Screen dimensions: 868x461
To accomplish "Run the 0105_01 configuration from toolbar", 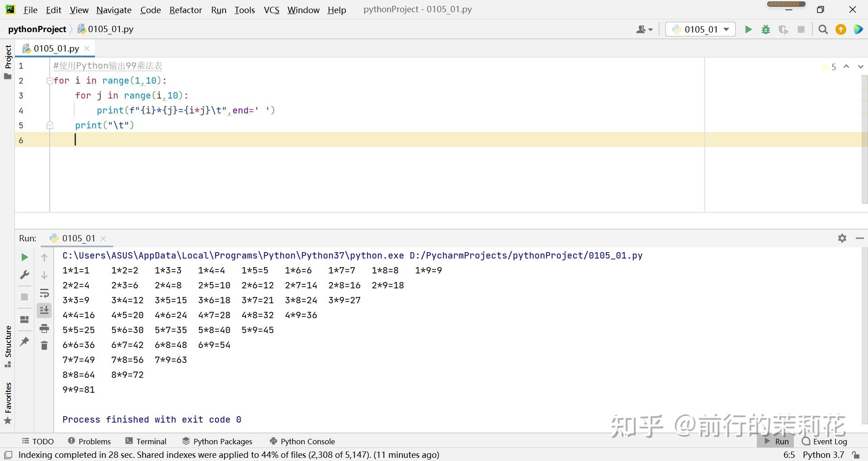I will (x=748, y=29).
